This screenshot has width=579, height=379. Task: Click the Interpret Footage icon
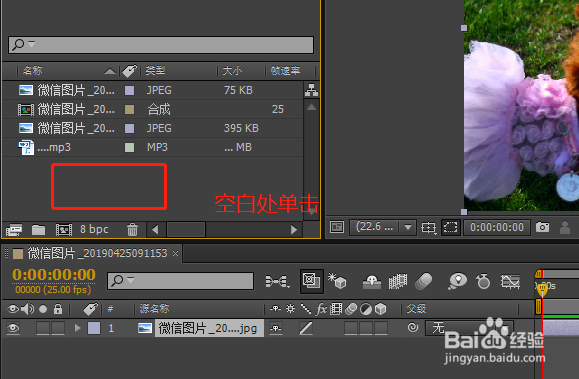click(14, 230)
